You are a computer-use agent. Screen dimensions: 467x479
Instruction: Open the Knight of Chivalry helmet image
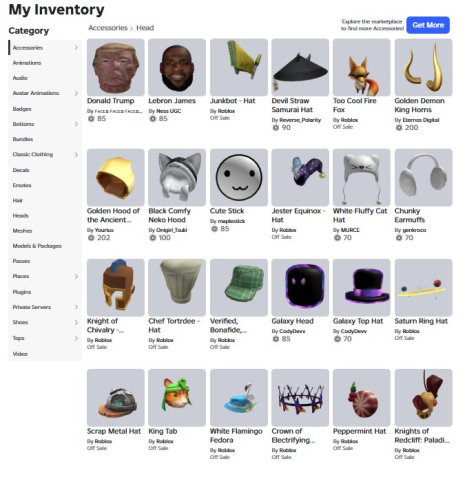click(115, 287)
